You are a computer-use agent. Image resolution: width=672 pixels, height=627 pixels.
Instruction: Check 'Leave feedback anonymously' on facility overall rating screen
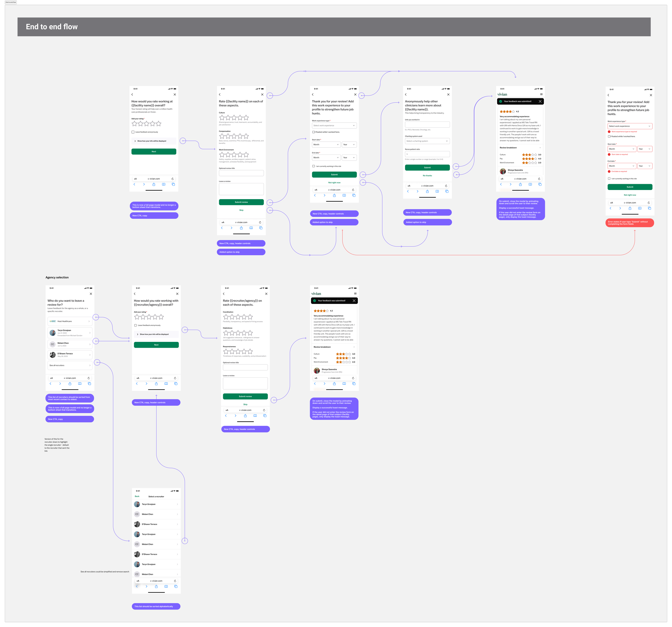133,132
